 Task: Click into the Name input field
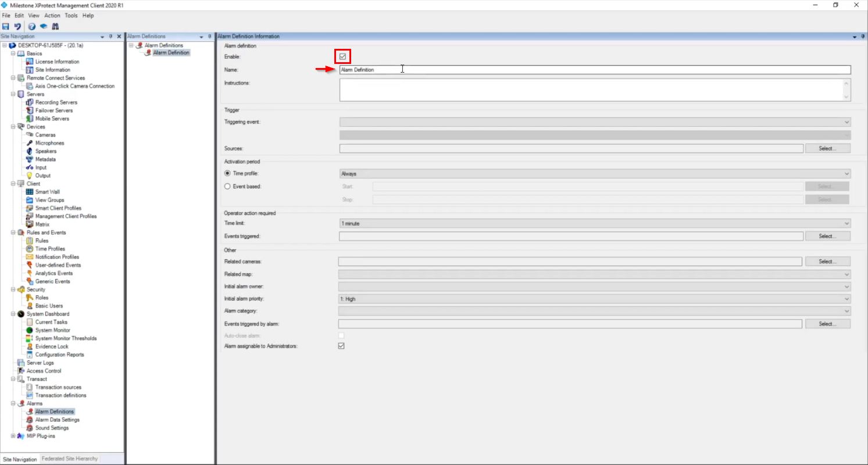pyautogui.click(x=595, y=70)
